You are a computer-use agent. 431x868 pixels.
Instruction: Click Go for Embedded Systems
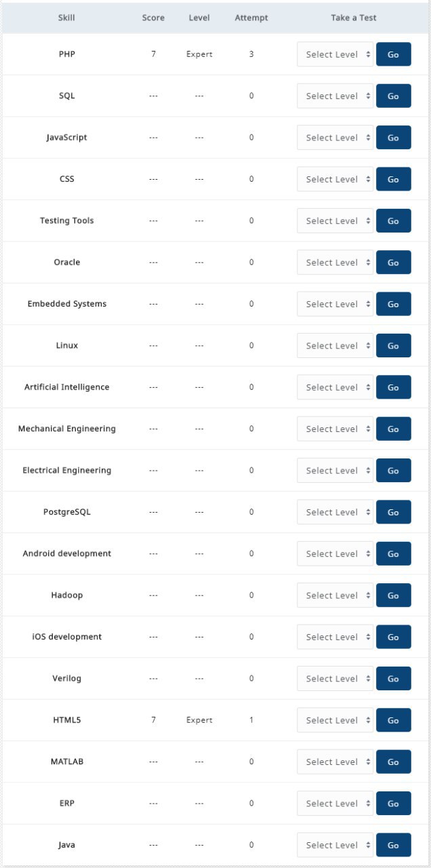pyautogui.click(x=393, y=304)
